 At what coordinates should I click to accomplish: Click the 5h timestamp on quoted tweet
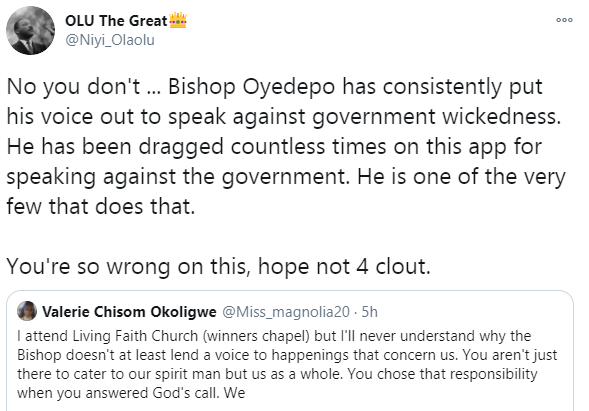point(369,312)
